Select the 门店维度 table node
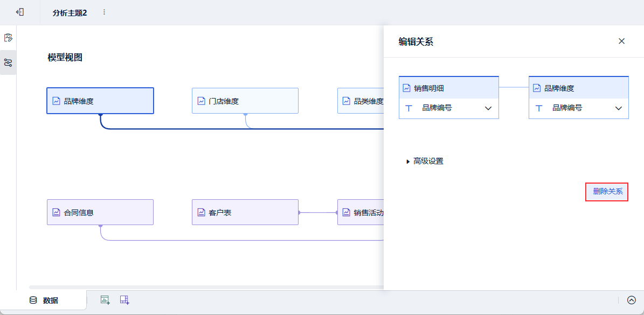 [x=245, y=101]
